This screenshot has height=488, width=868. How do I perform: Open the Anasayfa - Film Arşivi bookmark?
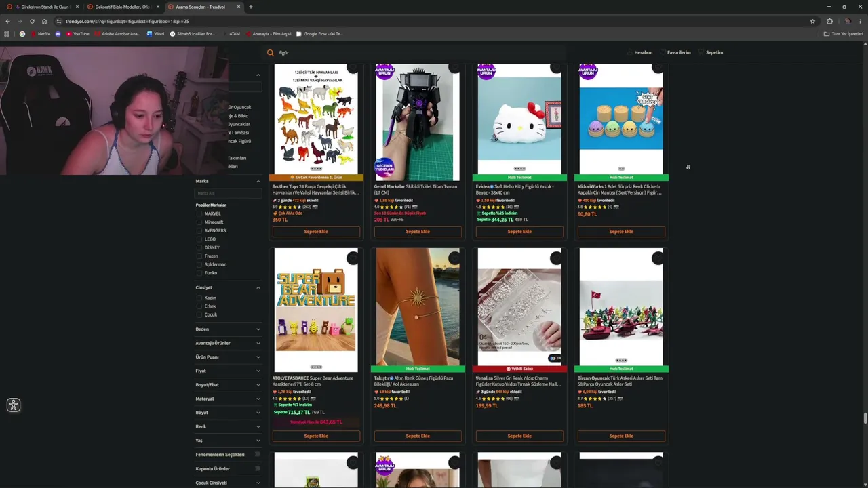(269, 34)
